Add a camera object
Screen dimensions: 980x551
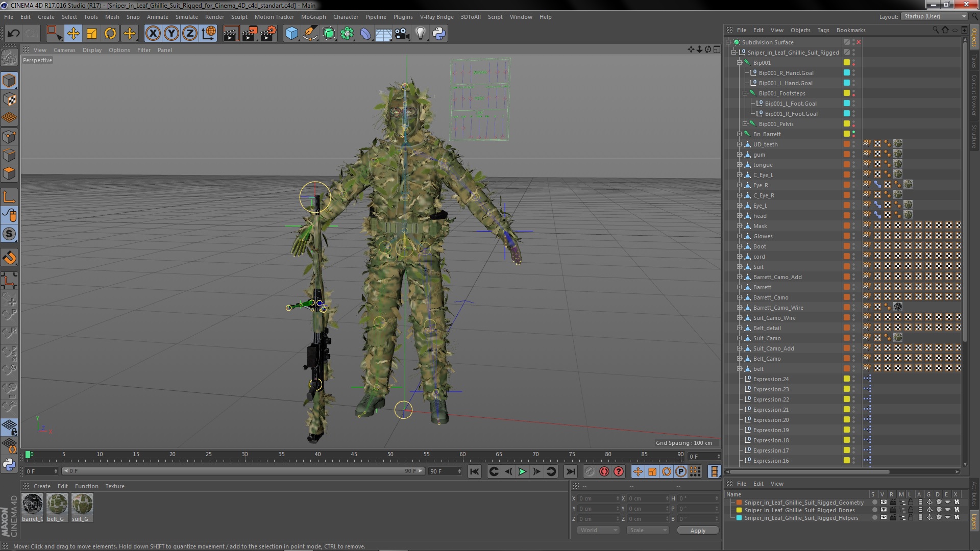pyautogui.click(x=402, y=34)
